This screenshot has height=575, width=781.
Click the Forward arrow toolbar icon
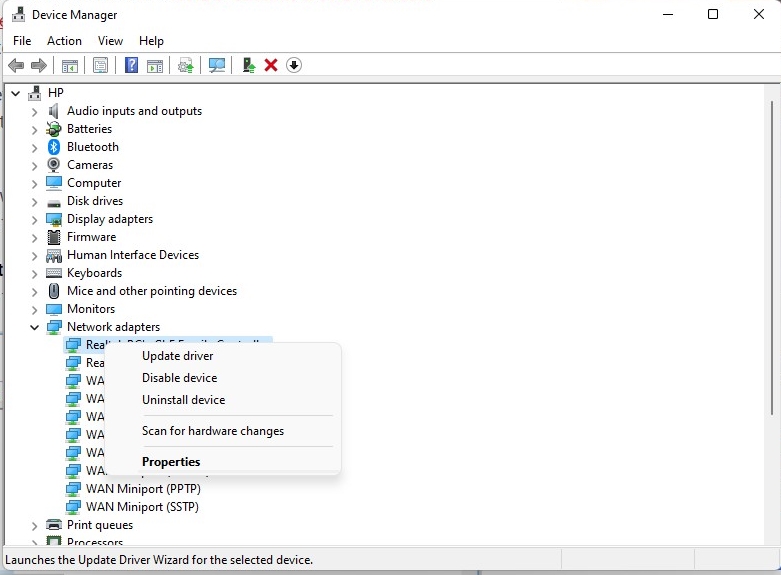(x=38, y=65)
